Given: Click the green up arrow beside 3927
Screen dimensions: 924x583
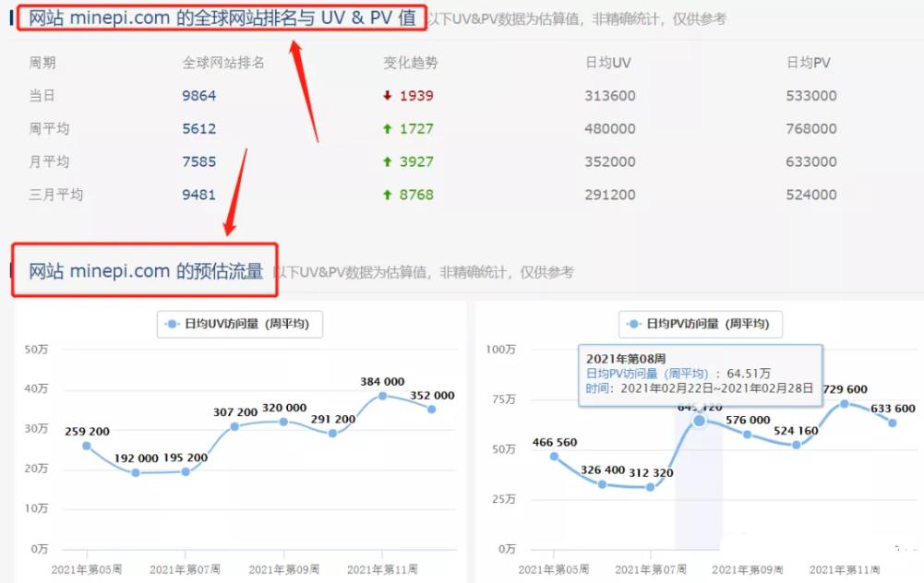Looking at the screenshot, I should pyautogui.click(x=387, y=161).
